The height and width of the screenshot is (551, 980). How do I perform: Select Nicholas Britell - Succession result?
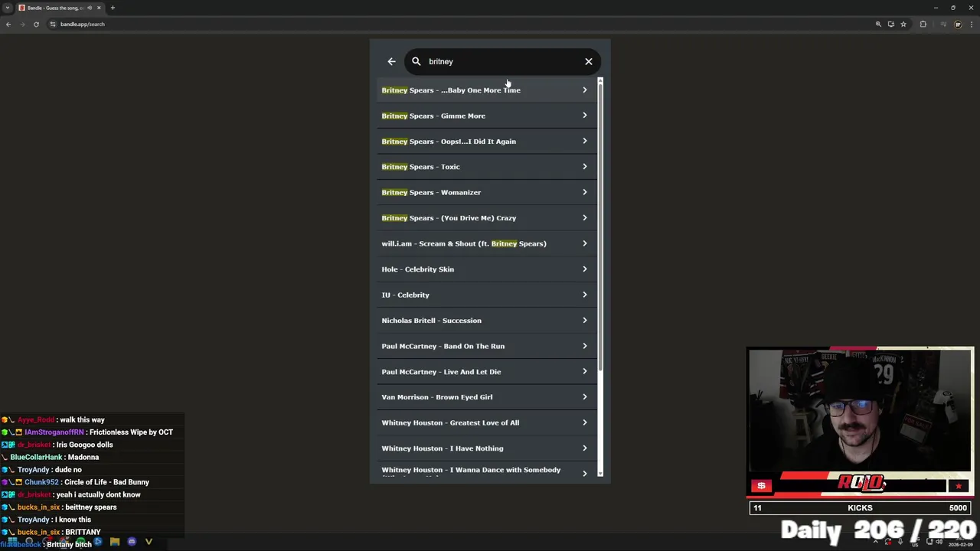[486, 321]
